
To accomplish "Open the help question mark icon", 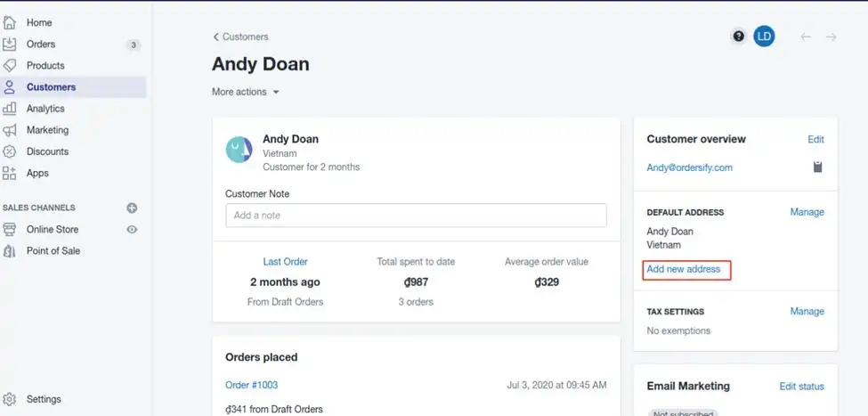I will click(738, 37).
